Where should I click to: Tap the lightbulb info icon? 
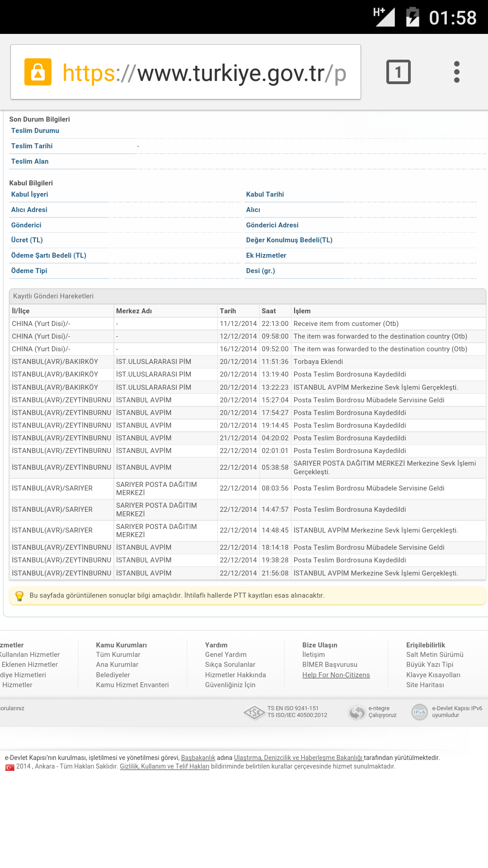coord(19,596)
